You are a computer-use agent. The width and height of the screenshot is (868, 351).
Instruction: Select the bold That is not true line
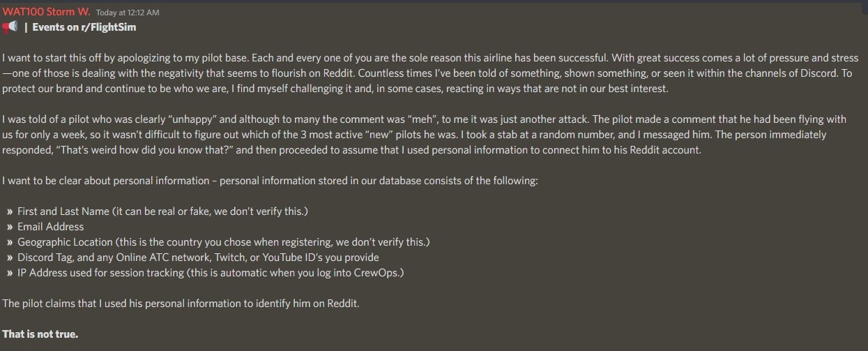click(x=40, y=334)
